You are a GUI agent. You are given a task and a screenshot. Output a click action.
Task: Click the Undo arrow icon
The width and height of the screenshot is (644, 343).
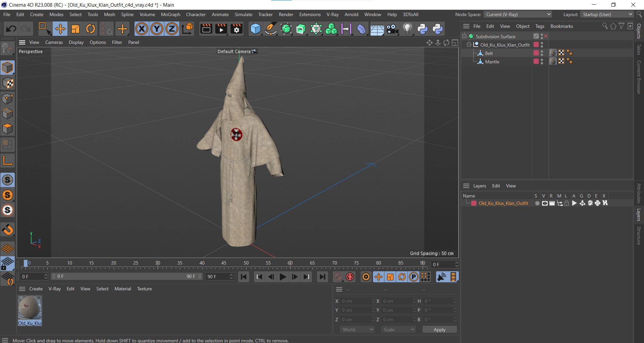tap(11, 29)
